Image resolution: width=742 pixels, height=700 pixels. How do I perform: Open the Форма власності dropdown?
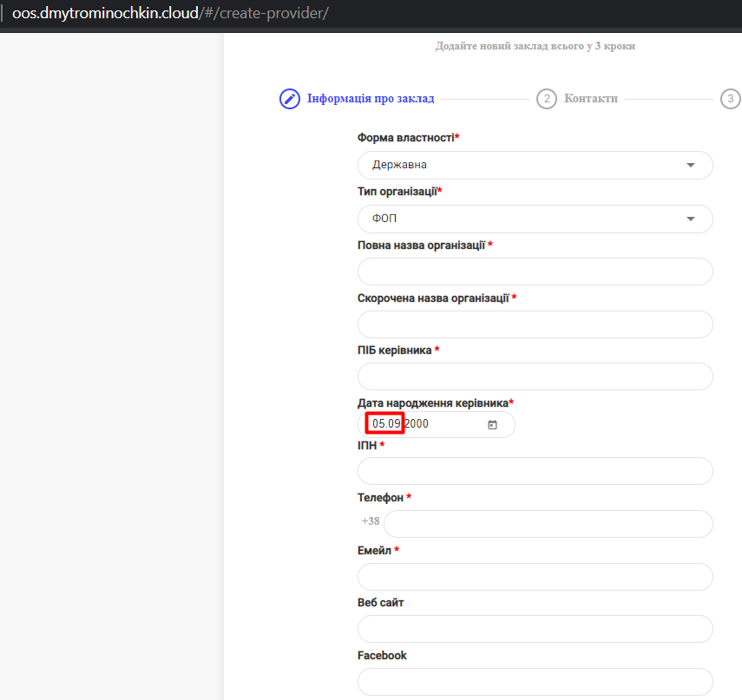(535, 165)
